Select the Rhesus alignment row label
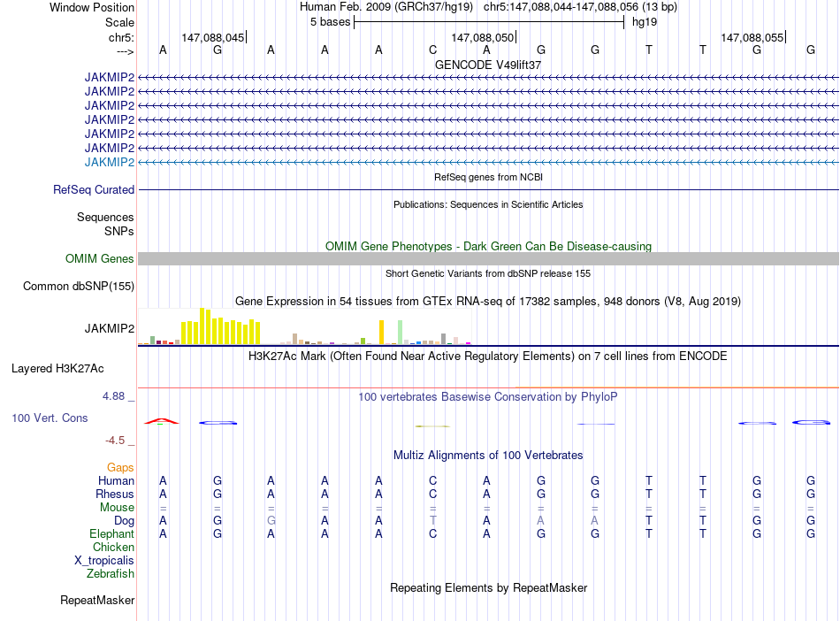 [115, 494]
